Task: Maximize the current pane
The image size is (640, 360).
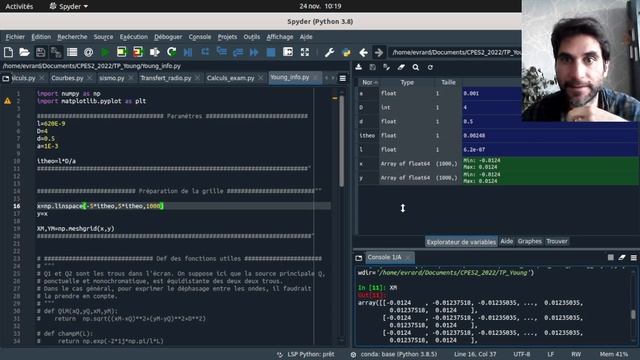Action: (x=304, y=52)
